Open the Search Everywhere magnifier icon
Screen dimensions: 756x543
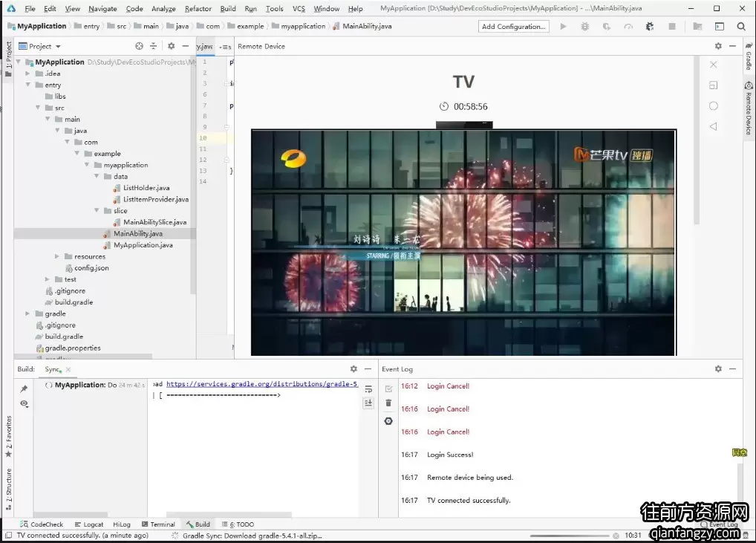pos(741,27)
